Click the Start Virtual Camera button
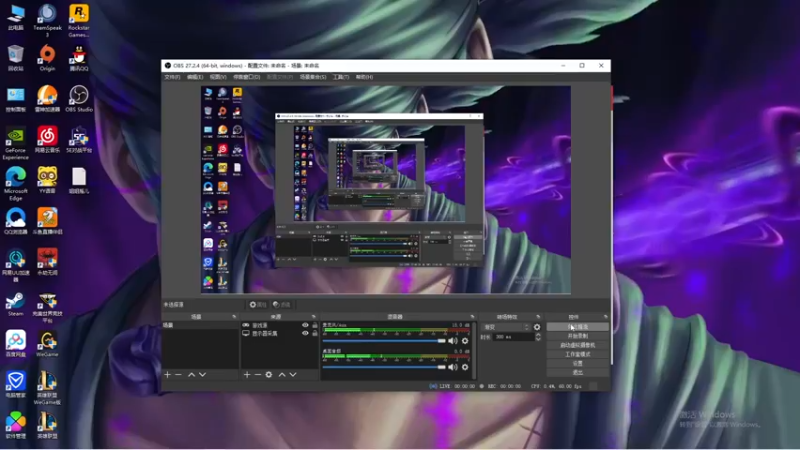Screen dimensions: 800x450 coord(578,345)
